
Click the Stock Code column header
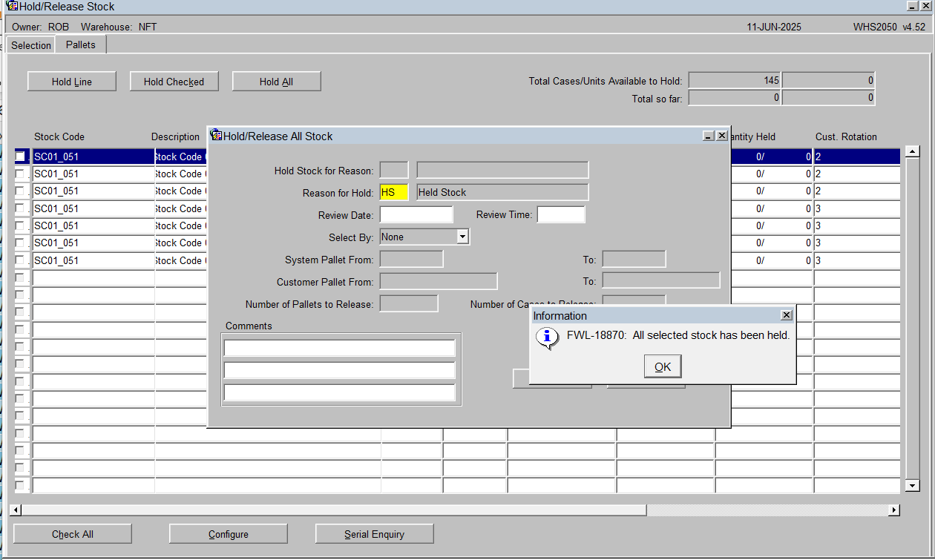pyautogui.click(x=59, y=136)
